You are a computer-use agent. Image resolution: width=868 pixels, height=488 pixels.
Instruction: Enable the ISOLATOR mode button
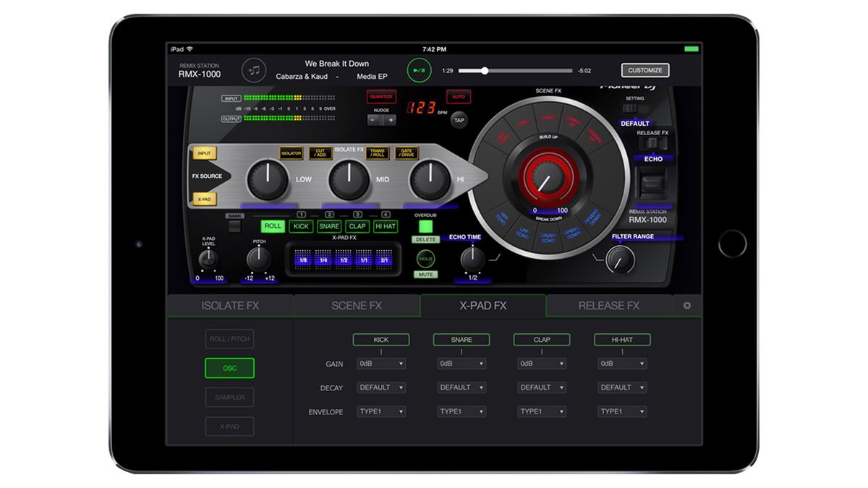(291, 153)
